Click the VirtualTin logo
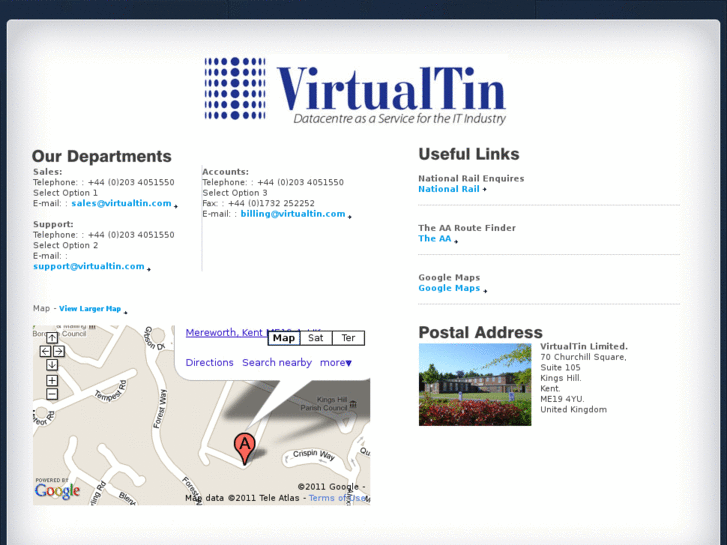The width and height of the screenshot is (727, 545). tap(355, 91)
